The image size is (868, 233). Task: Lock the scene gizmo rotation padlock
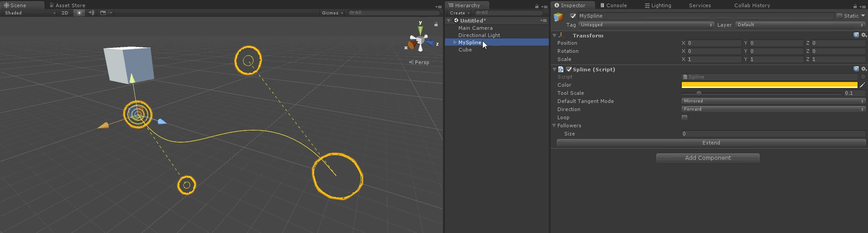[x=436, y=24]
